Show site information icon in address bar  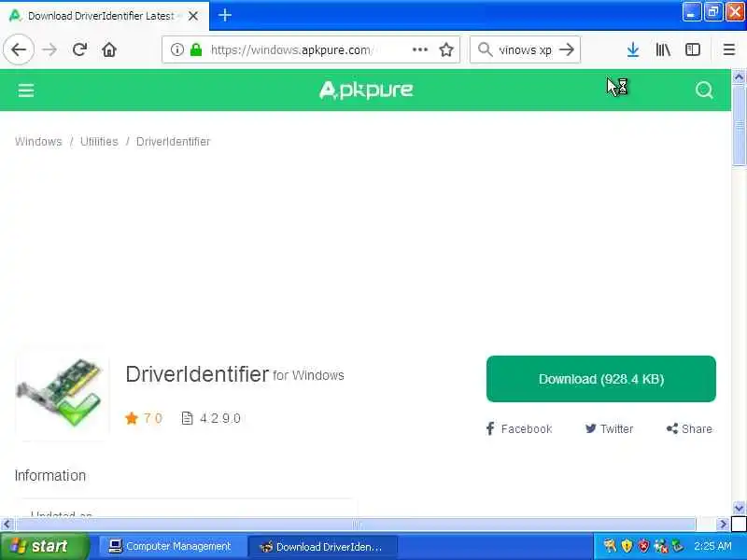click(176, 49)
